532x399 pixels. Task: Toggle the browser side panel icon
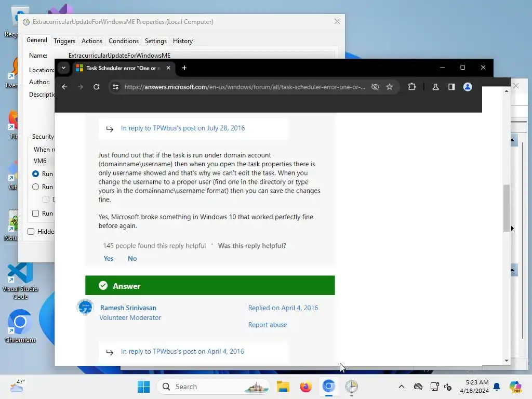451,87
